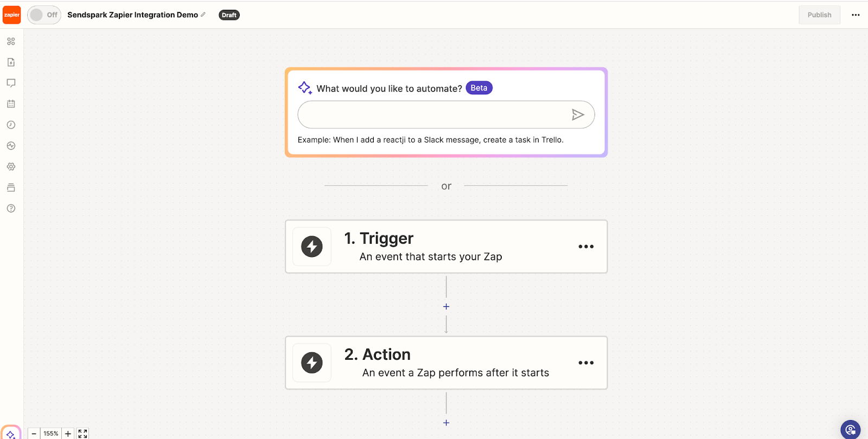Send the automation prompt with arrow icon
The image size is (868, 439).
click(x=578, y=114)
